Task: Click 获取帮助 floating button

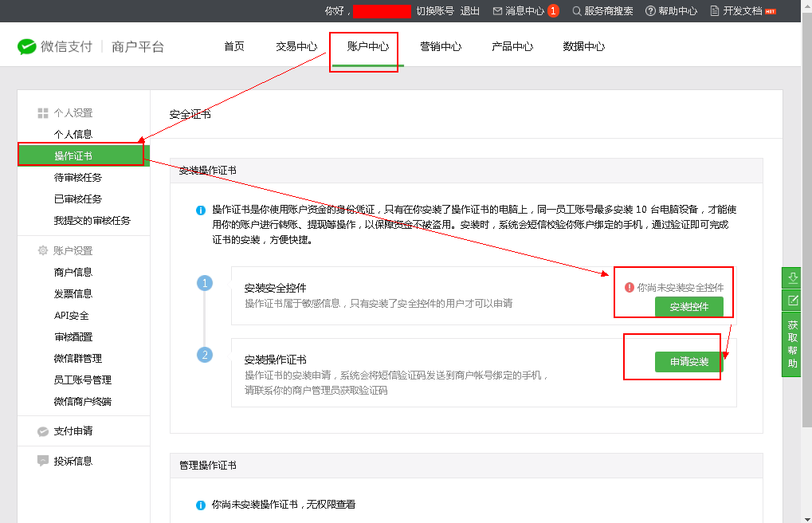Action: pos(792,344)
